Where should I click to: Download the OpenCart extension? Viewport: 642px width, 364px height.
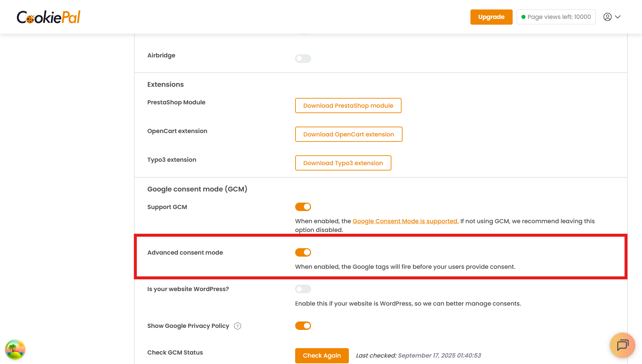click(x=349, y=134)
